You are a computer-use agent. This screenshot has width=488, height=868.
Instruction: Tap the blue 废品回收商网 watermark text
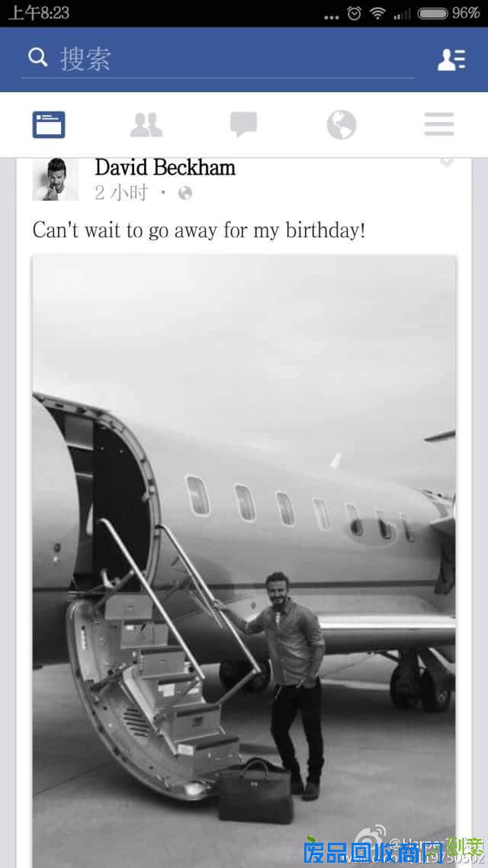tap(372, 853)
